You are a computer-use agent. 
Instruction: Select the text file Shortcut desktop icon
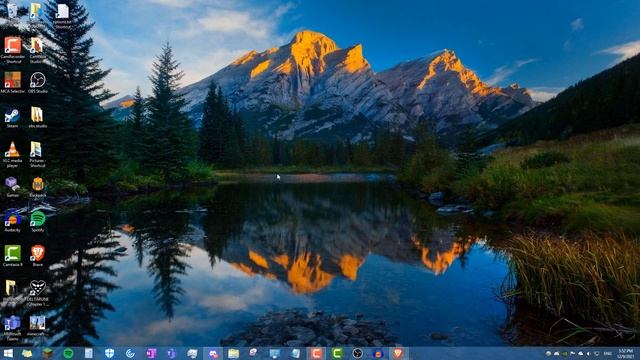pos(62,16)
